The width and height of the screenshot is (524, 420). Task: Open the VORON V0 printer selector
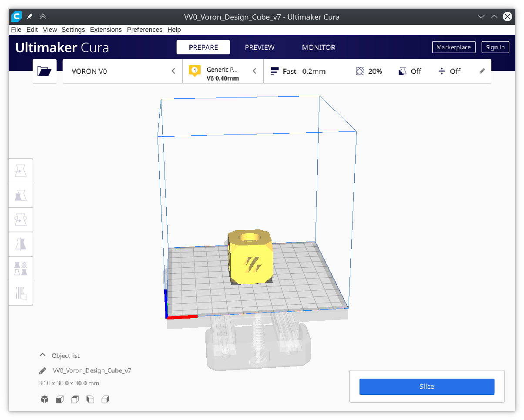122,71
